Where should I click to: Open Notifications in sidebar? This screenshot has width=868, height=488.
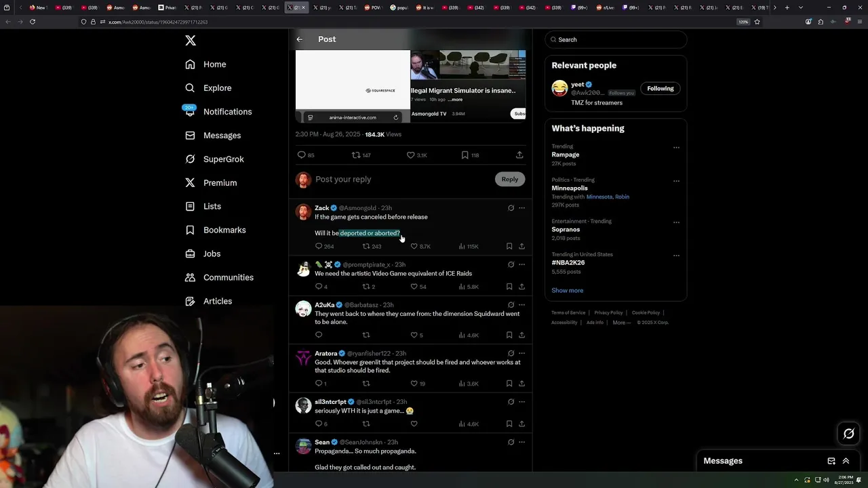(218, 112)
